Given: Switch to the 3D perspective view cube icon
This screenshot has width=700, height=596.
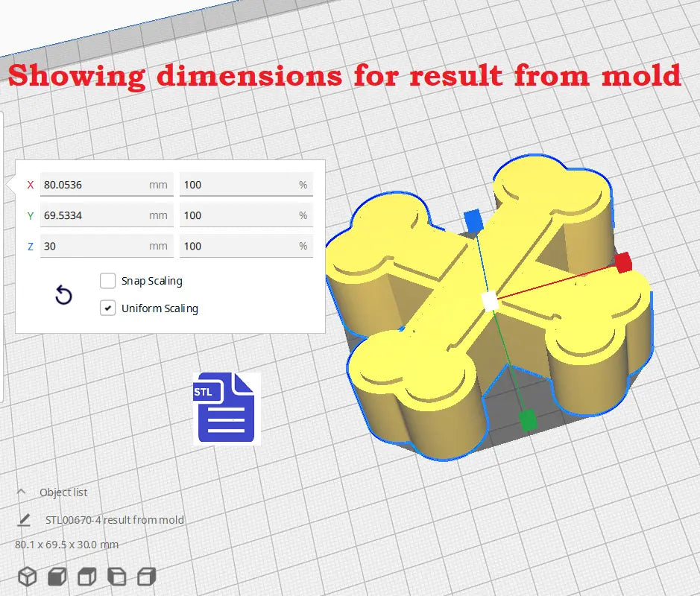Looking at the screenshot, I should point(28,576).
